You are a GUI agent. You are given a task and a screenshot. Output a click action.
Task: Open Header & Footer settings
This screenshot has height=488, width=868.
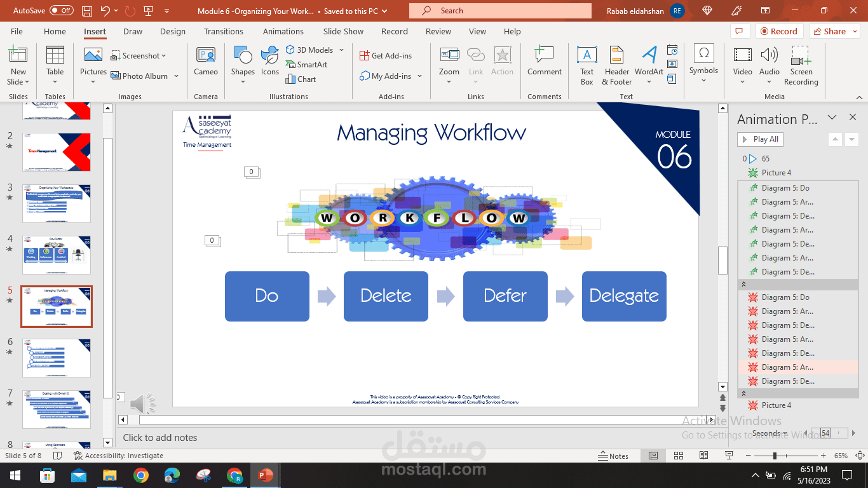pyautogui.click(x=616, y=65)
